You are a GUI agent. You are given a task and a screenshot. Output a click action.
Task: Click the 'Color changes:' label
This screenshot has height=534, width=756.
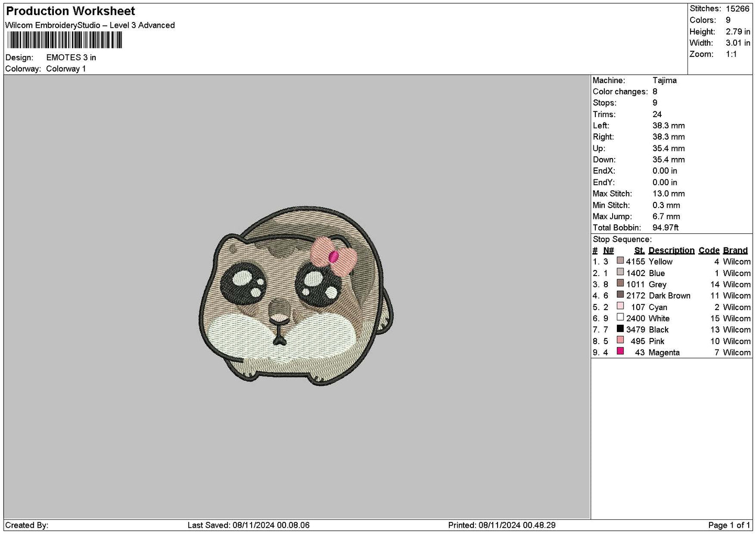click(x=620, y=92)
